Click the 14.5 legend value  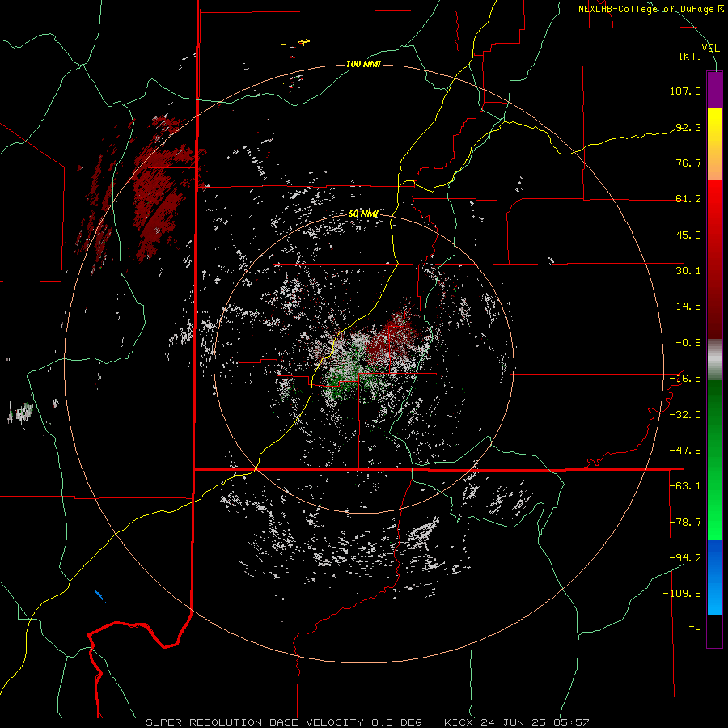tap(688, 307)
